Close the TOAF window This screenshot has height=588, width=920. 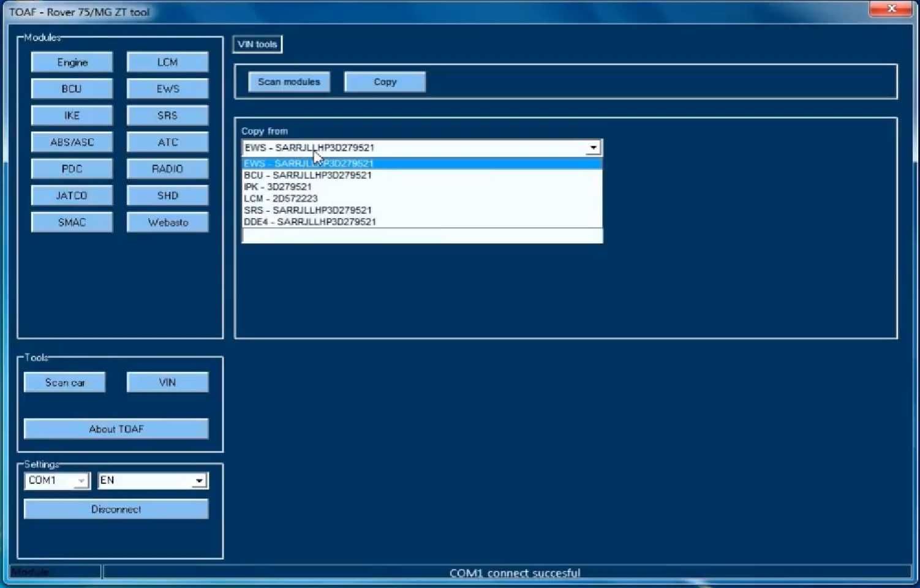click(891, 9)
